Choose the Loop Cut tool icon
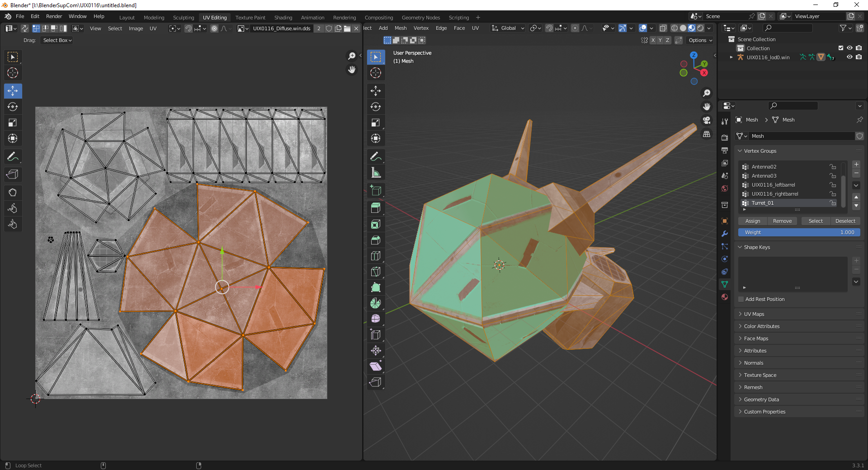The width and height of the screenshot is (868, 470). click(x=375, y=256)
